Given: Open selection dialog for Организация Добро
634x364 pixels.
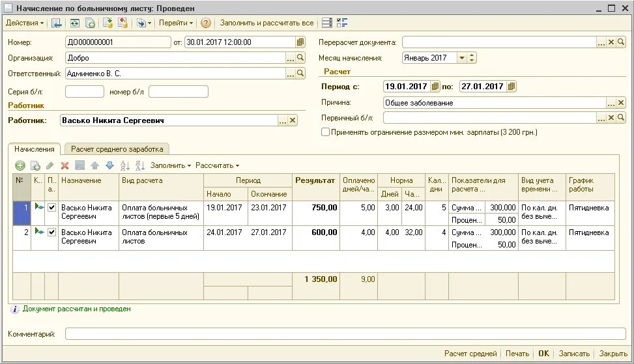Looking at the screenshot, I should point(291,58).
